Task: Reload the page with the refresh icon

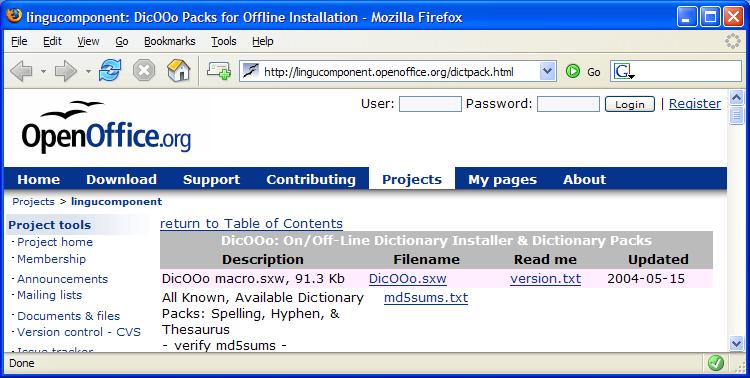Action: (110, 71)
